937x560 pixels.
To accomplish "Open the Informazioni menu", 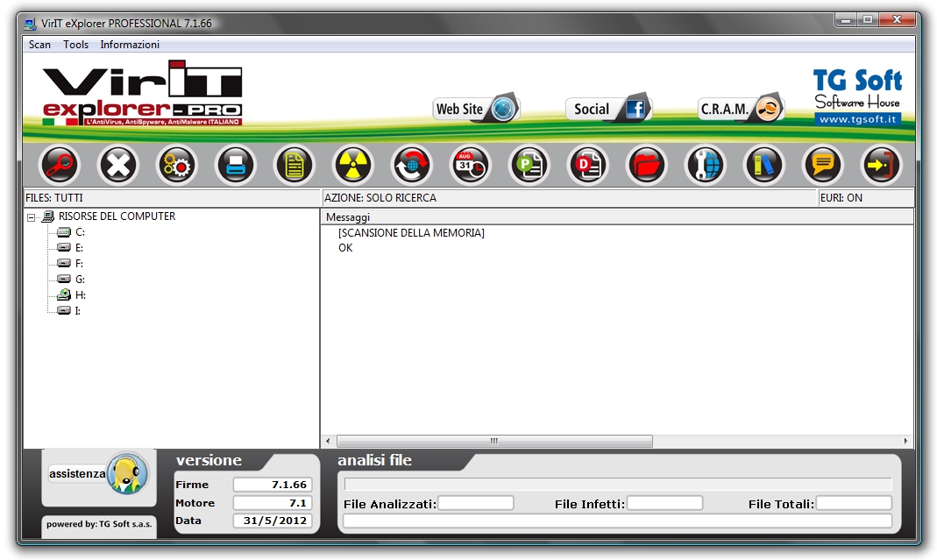I will click(130, 44).
